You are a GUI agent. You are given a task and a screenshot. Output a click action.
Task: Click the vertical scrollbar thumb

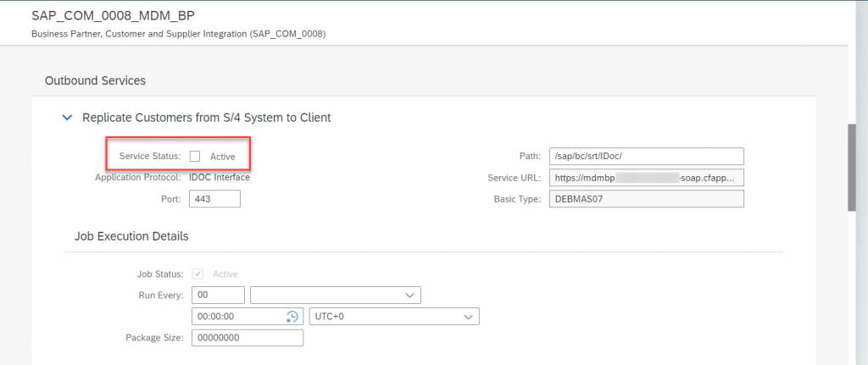tap(852, 167)
